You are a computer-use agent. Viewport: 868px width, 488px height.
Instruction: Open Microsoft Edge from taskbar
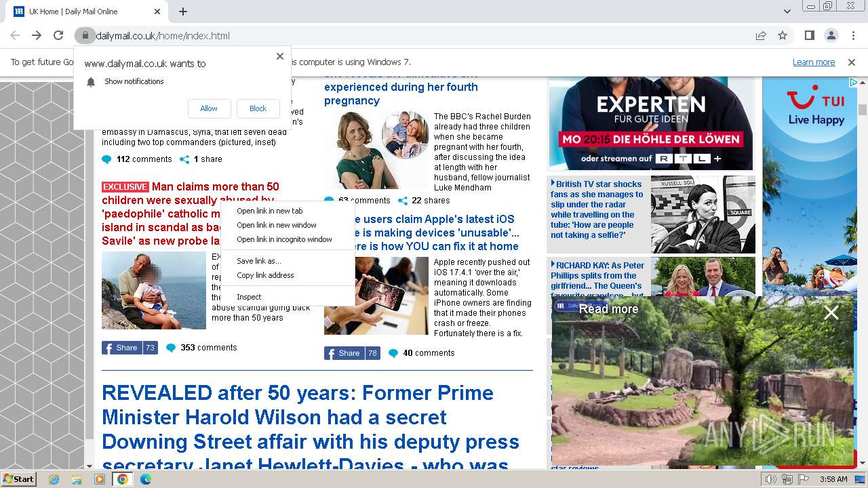tap(145, 479)
